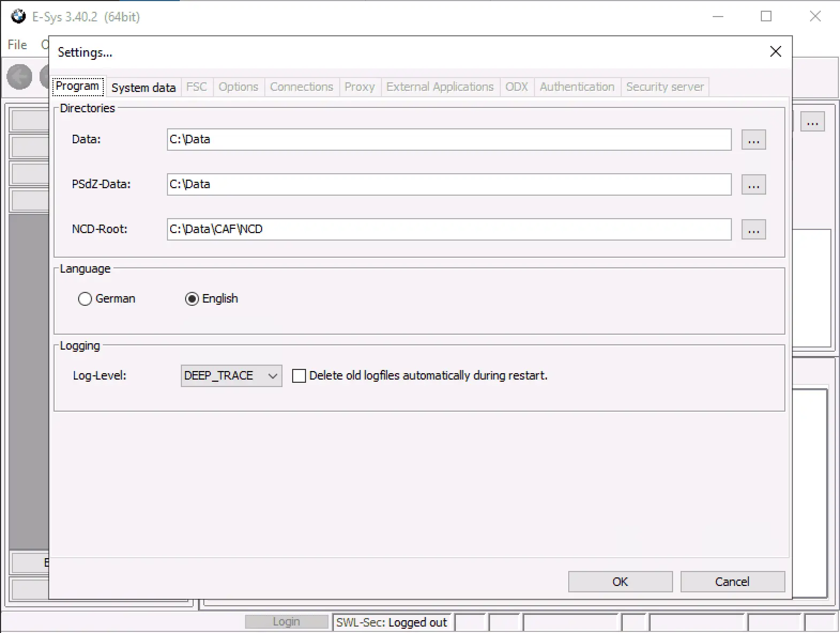The height and width of the screenshot is (633, 840).
Task: Click the Login status bar button
Action: tap(287, 622)
